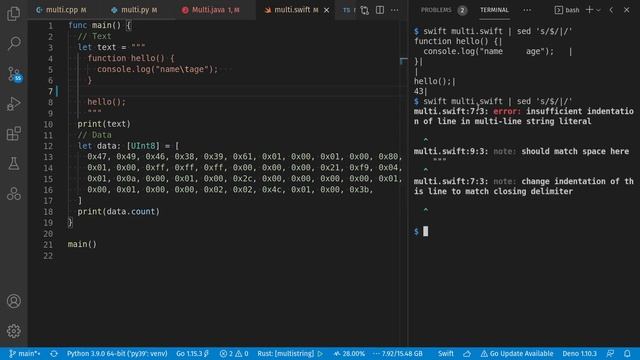Select the Python 3.9.0 interpreter status item
The width and height of the screenshot is (640, 360).
117,353
